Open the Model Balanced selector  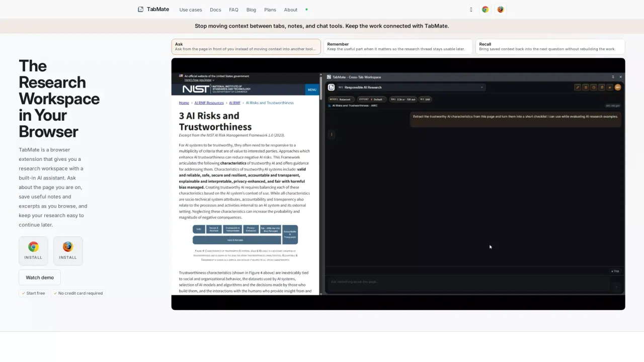pos(341,100)
